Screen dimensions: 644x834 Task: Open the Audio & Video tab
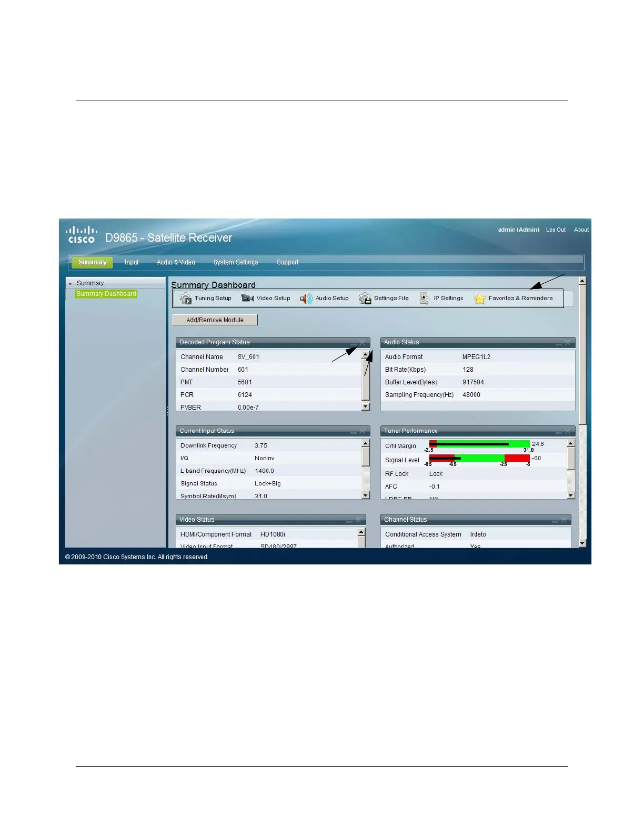tap(176, 262)
